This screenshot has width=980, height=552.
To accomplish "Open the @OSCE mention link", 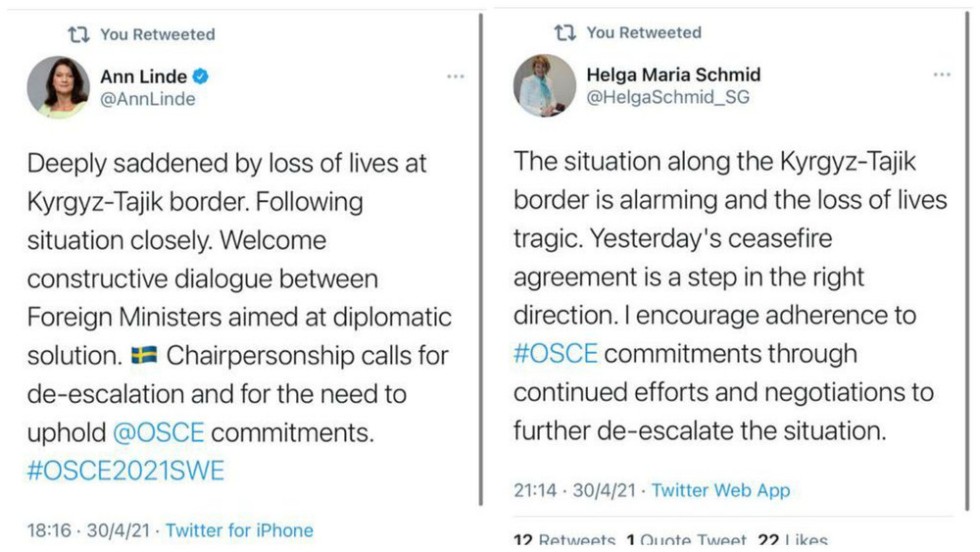I will [x=159, y=432].
